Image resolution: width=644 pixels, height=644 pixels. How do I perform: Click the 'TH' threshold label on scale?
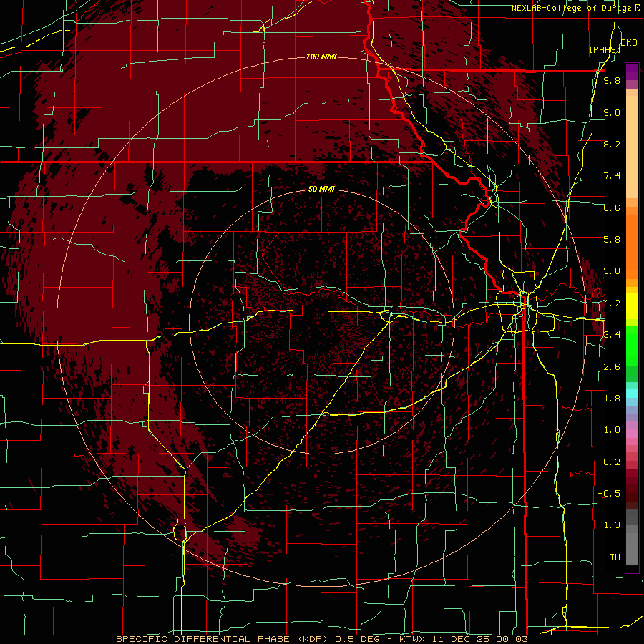pos(615,557)
